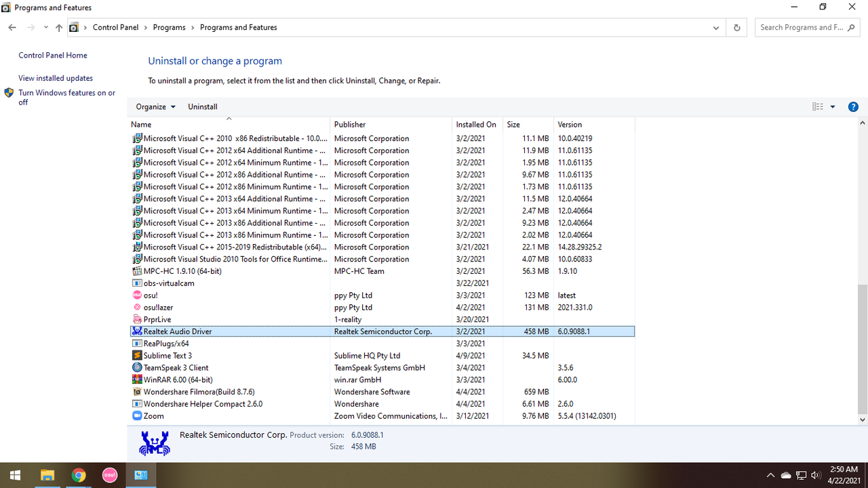Click the Programs and Features taskbar window
Image resolution: width=868 pixels, height=488 pixels.
(141, 475)
